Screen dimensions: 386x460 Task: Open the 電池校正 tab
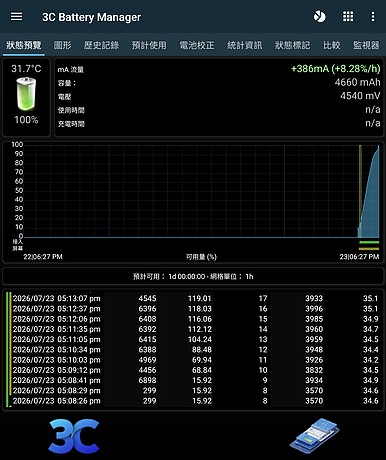point(197,45)
